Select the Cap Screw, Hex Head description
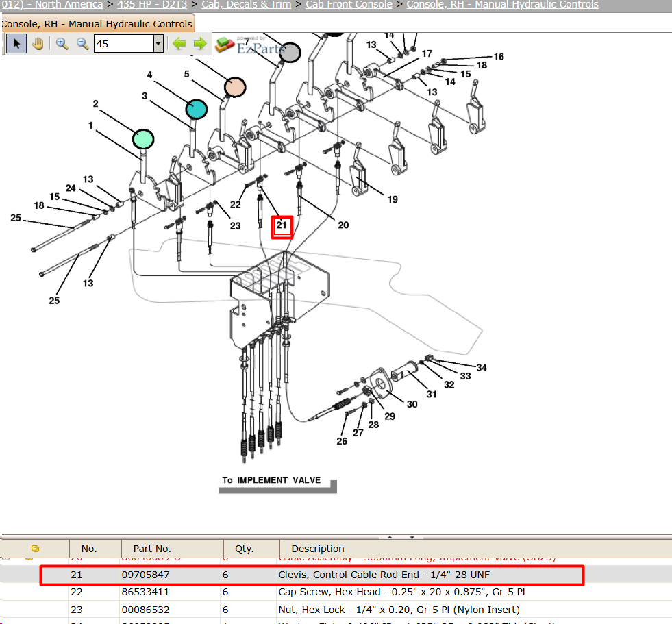The height and width of the screenshot is (624, 672). pos(401,592)
